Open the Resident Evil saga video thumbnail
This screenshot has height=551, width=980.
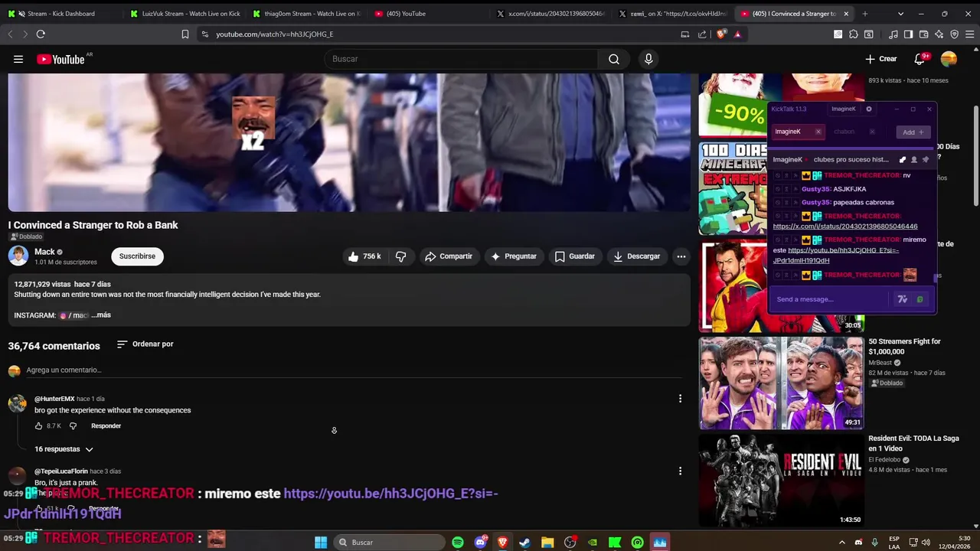[x=781, y=480]
